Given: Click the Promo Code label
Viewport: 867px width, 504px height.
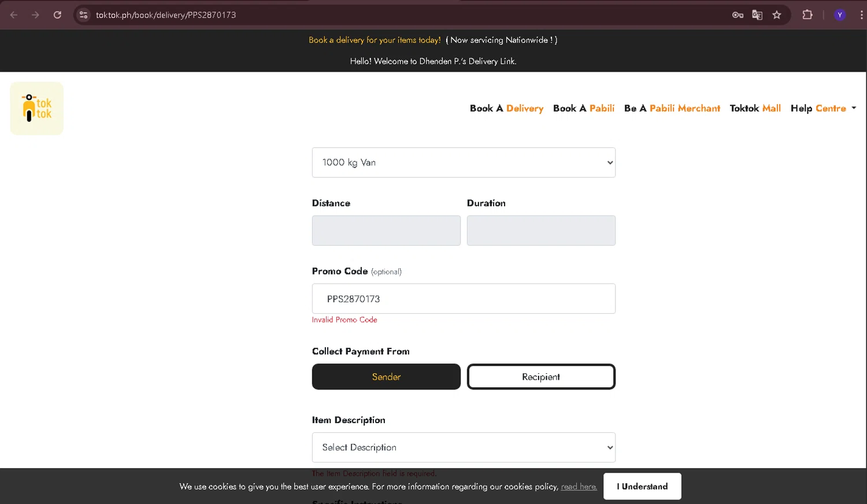Looking at the screenshot, I should coord(340,271).
